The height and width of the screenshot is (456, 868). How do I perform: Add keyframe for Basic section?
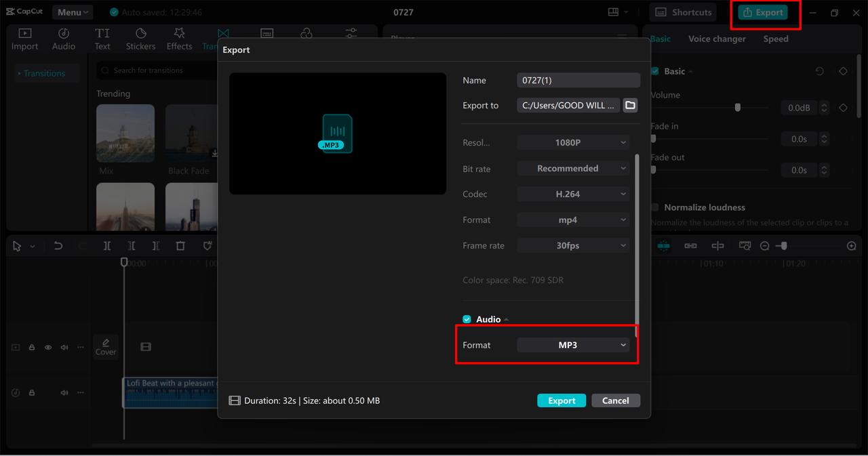point(843,71)
